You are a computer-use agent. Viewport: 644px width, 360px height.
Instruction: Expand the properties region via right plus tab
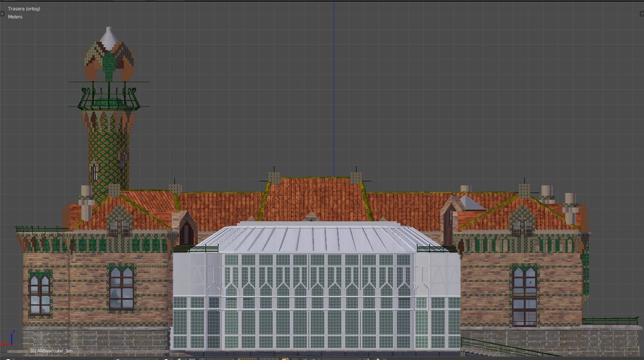641,13
